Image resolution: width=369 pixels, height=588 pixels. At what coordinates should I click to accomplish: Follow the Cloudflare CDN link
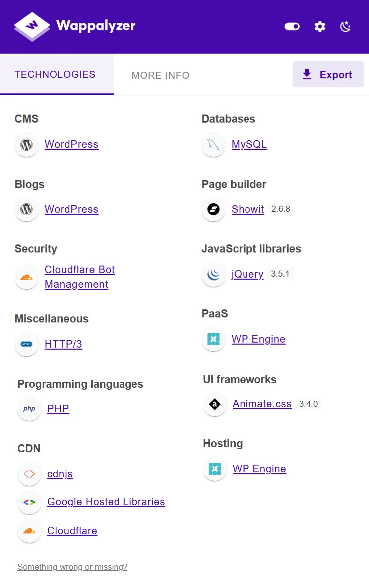72,531
